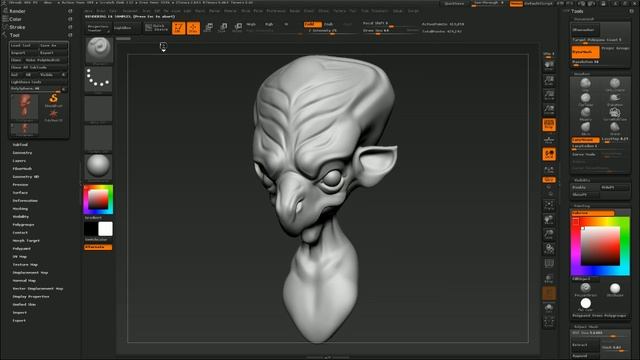Viewport: 640px width, 360px height.
Task: Expand the Deformation subpalette
Action: point(25,201)
